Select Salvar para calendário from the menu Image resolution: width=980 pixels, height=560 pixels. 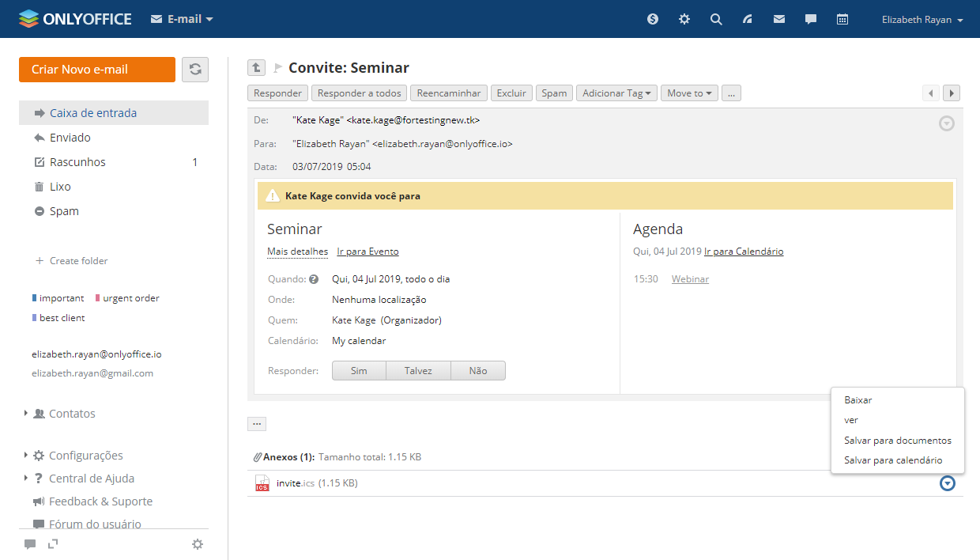pyautogui.click(x=893, y=460)
